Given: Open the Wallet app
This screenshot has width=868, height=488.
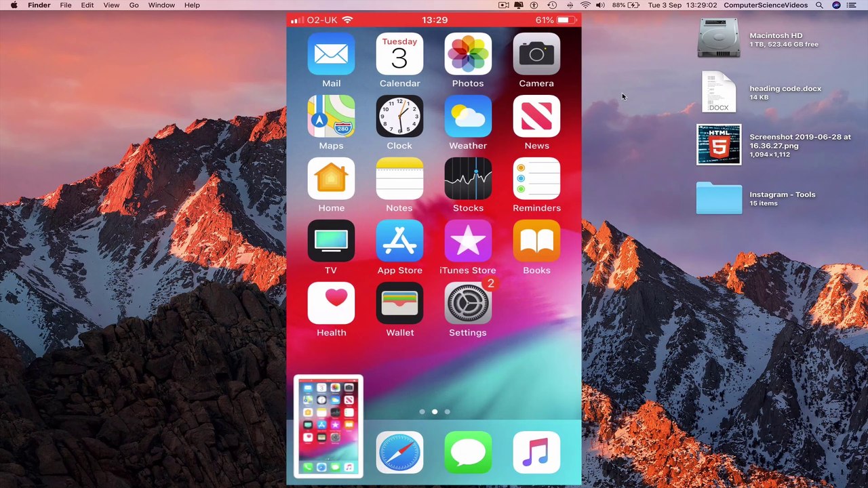Looking at the screenshot, I should click(399, 304).
